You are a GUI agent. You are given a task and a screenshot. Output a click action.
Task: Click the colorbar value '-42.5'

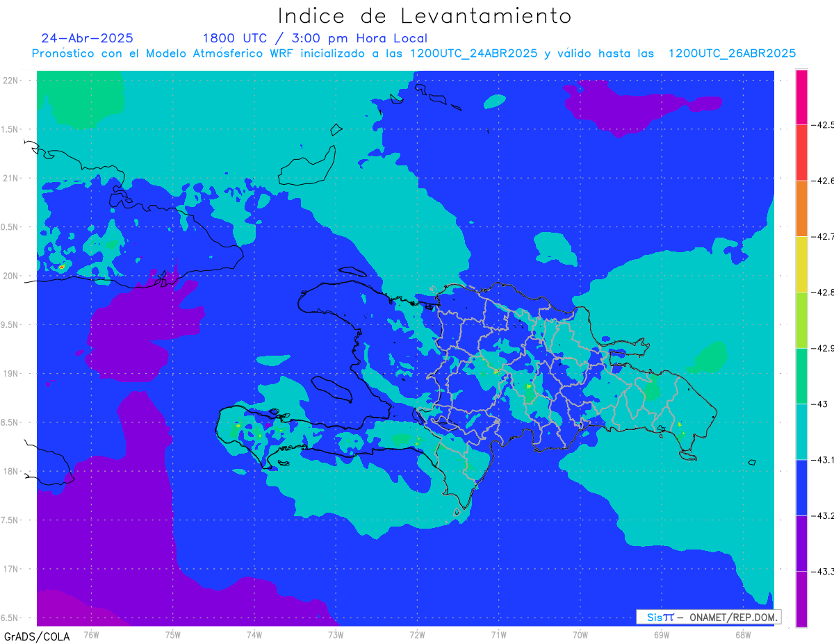(x=824, y=125)
